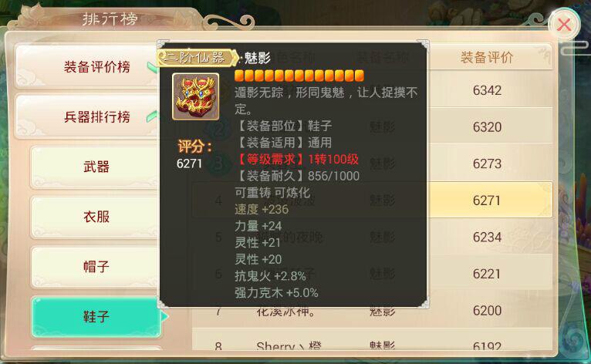Open the 帽子 ranking tab
This screenshot has height=364, width=591.
pos(96,267)
